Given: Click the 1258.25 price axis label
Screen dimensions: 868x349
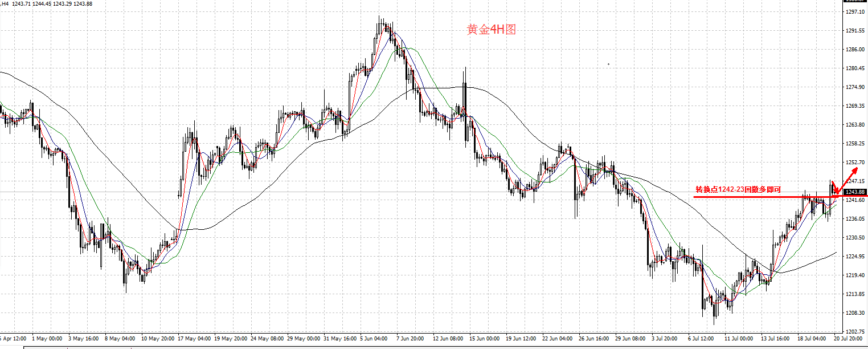Looking at the screenshot, I should pyautogui.click(x=856, y=143).
